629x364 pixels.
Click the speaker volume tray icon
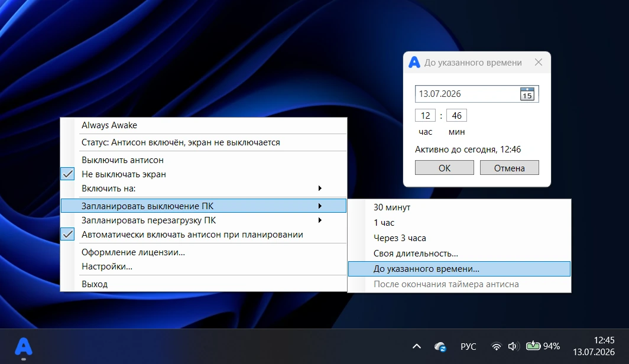[514, 346]
